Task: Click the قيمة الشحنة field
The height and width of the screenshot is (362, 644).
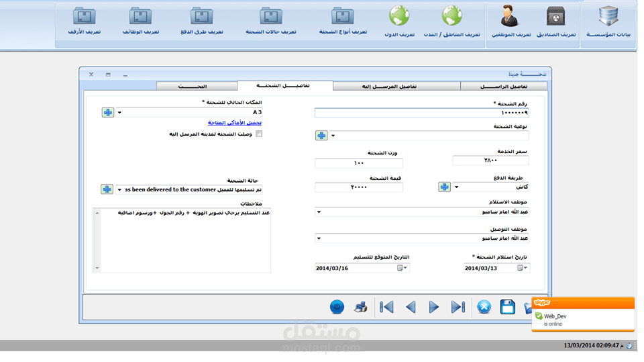Action: (x=358, y=187)
